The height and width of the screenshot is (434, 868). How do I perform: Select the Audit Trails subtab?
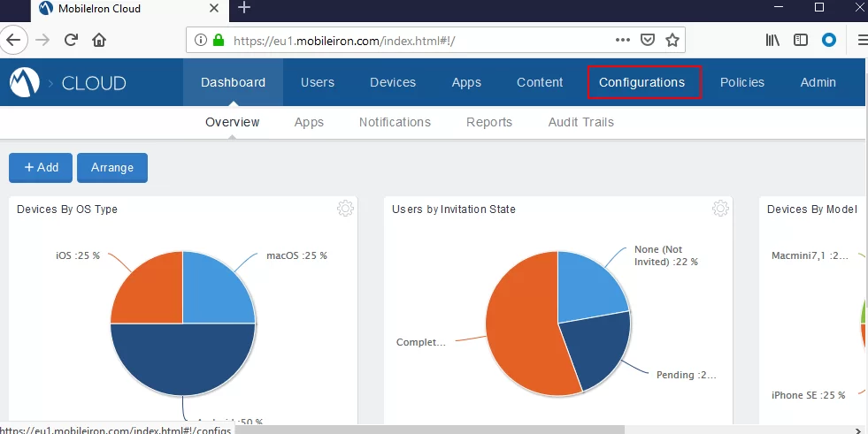[580, 122]
